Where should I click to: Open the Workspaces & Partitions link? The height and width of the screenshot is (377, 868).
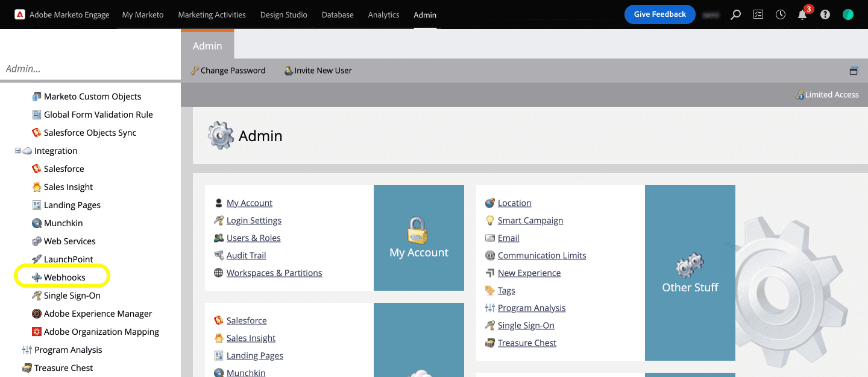pyautogui.click(x=274, y=273)
